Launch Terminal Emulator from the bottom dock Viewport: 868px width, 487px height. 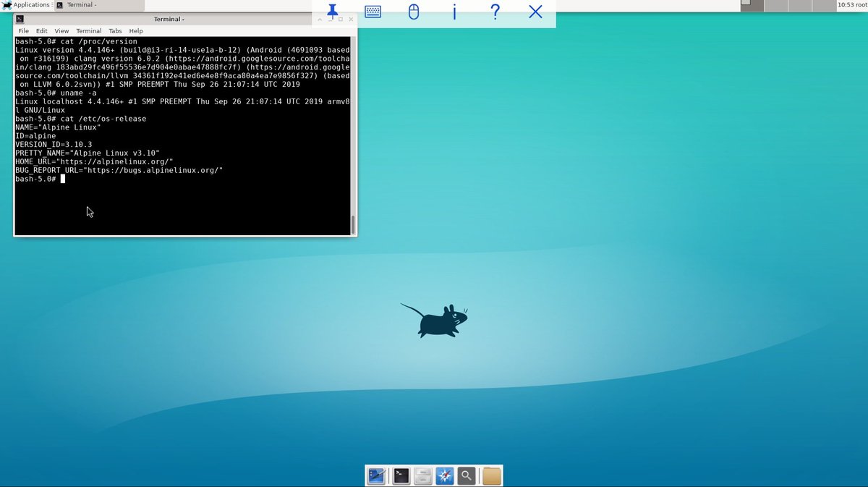pos(401,475)
